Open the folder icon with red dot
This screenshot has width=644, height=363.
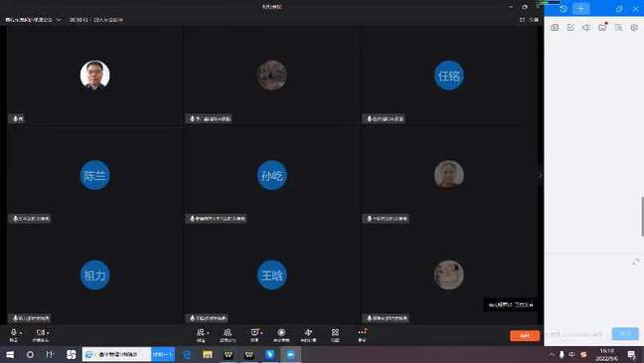[602, 27]
